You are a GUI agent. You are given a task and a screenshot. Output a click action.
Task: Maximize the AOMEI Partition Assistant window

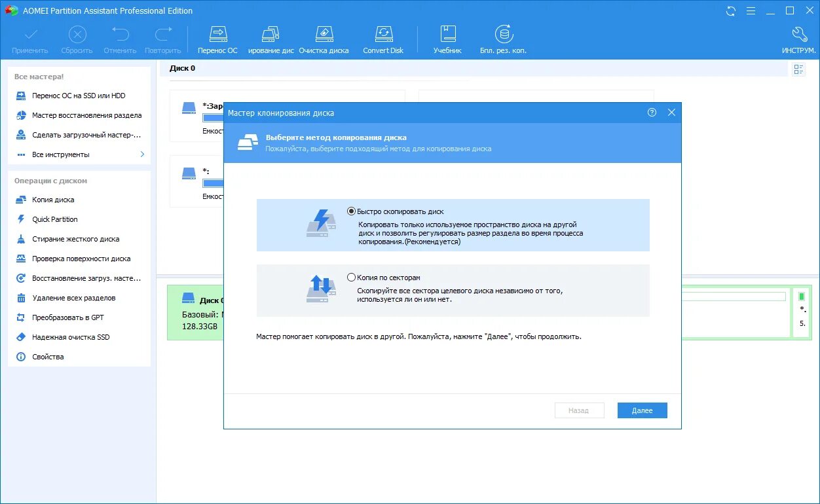789,10
